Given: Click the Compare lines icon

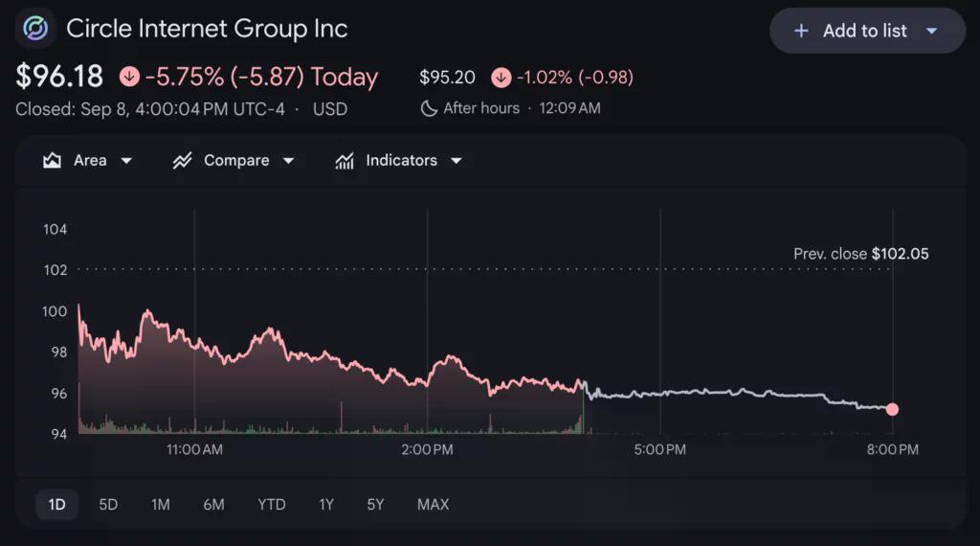Looking at the screenshot, I should point(182,161).
